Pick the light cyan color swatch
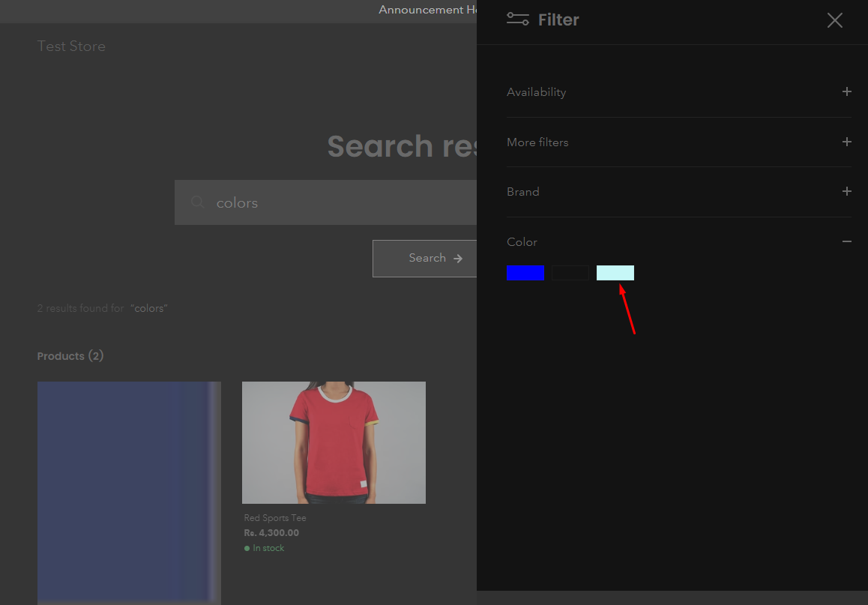This screenshot has width=868, height=605. (615, 273)
